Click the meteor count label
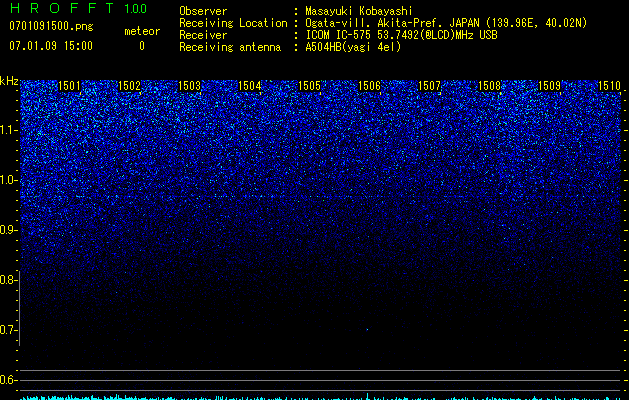Screen dimensions: 629x400 point(142,31)
